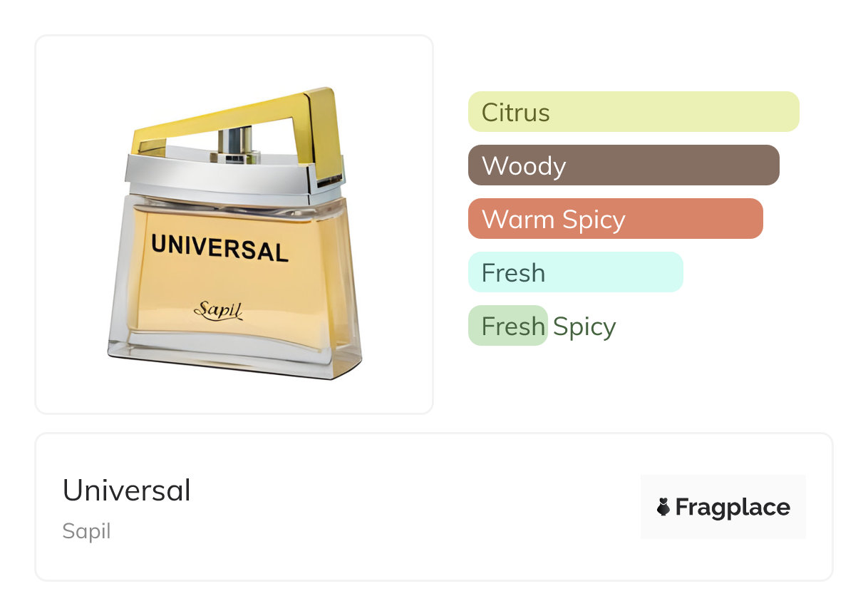The height and width of the screenshot is (616, 868).
Task: Click the Citrus label text
Action: [x=515, y=113]
